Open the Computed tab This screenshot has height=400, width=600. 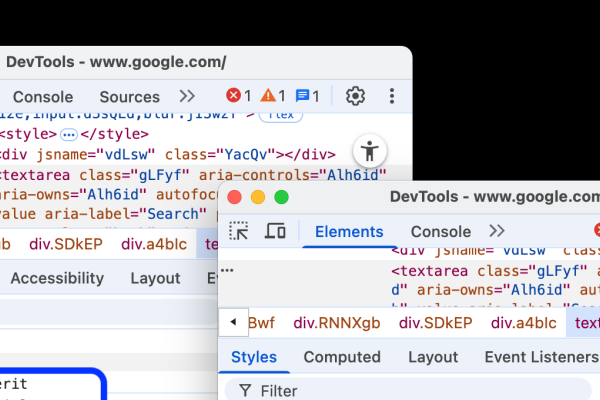342,357
